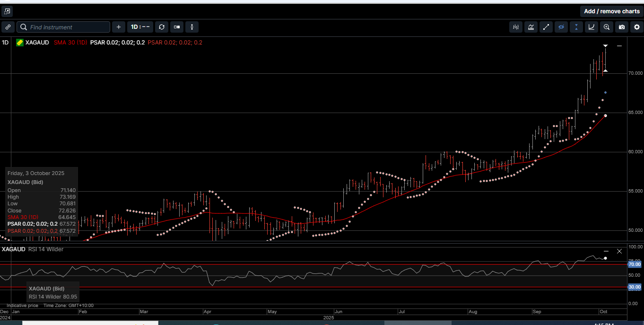The width and height of the screenshot is (644, 325).
Task: Click the refresh chart icon
Action: point(162,27)
